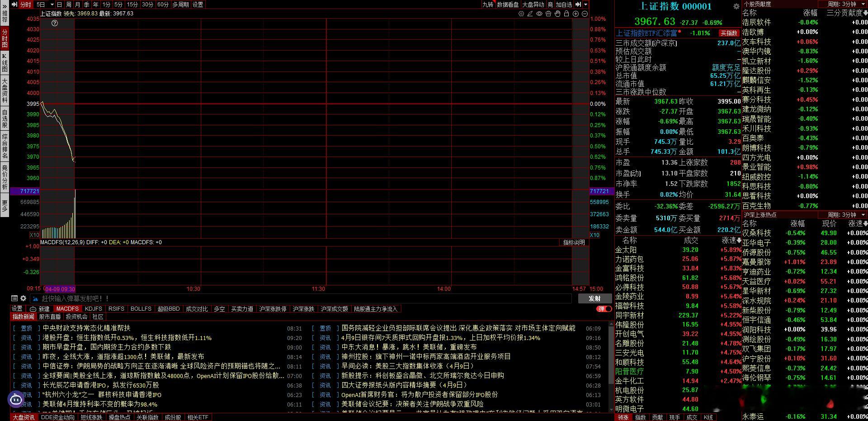
Task: Select the 15分 period tab
Action: [x=132, y=5]
